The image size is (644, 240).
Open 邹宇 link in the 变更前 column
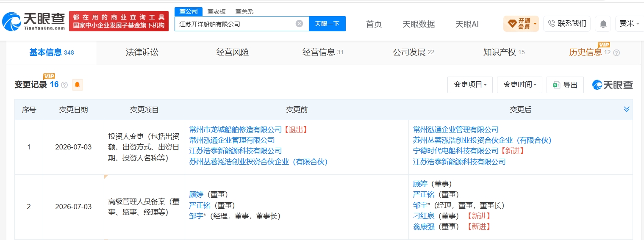click(196, 216)
